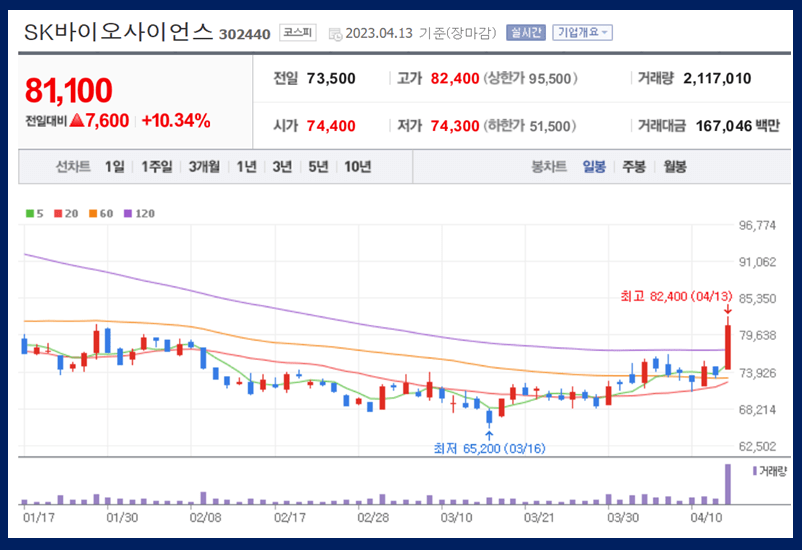Click the red up-triangle change icon
This screenshot has height=550, width=802.
(x=77, y=120)
